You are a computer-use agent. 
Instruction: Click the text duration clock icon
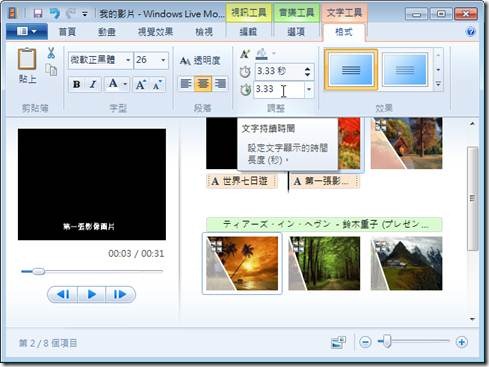click(x=246, y=90)
